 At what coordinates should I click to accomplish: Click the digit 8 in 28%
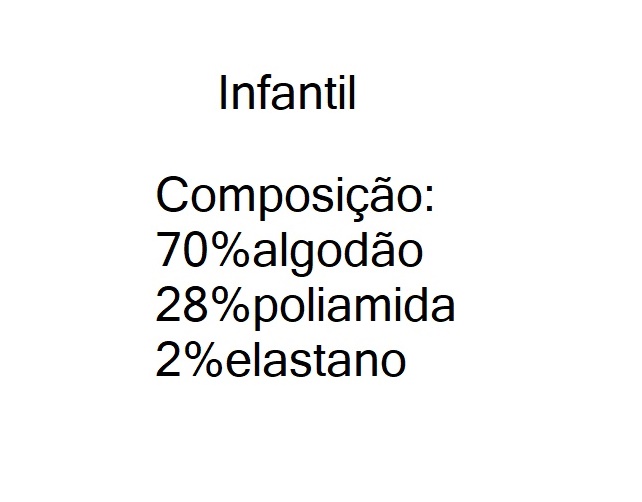[x=198, y=307]
